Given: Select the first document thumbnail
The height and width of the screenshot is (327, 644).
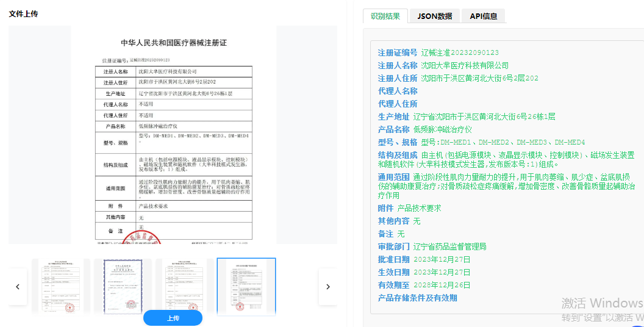Looking at the screenshot, I should point(61,286).
